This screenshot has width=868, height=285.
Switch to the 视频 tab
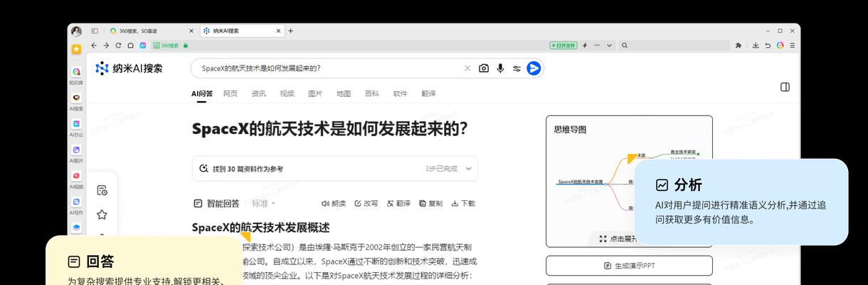(x=287, y=94)
